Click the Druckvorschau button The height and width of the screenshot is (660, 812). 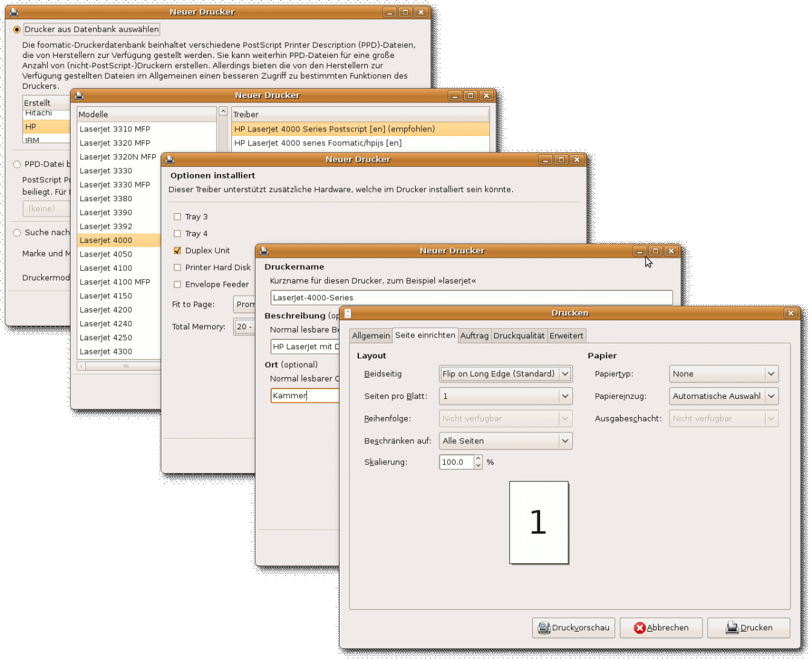pyautogui.click(x=574, y=628)
